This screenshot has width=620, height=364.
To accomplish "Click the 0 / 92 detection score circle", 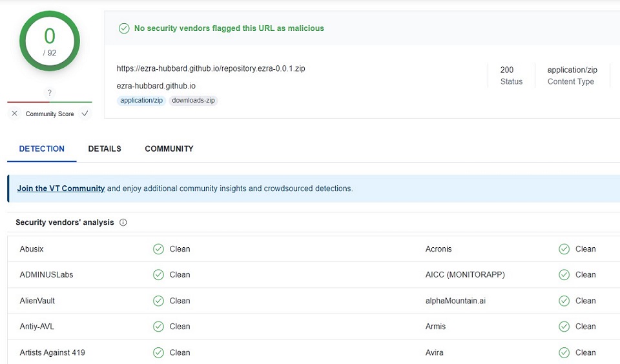I will 50,41.
